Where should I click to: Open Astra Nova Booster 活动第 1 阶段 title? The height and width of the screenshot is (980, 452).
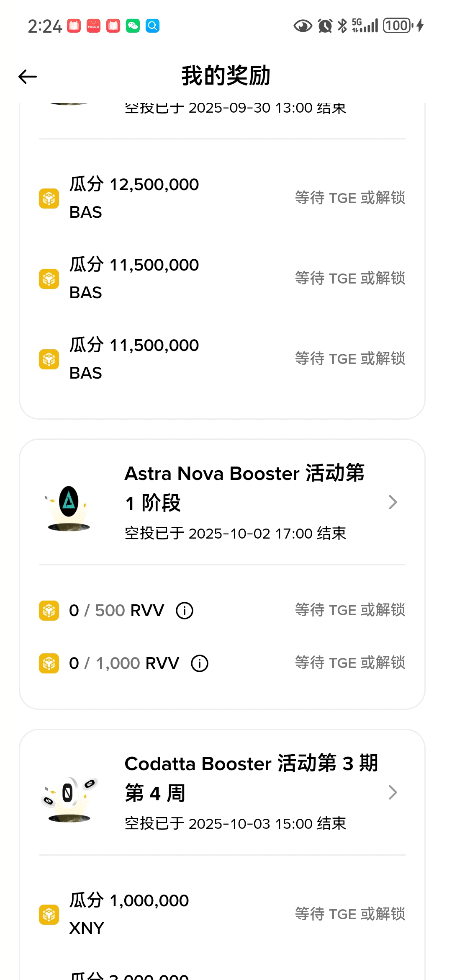pos(244,488)
